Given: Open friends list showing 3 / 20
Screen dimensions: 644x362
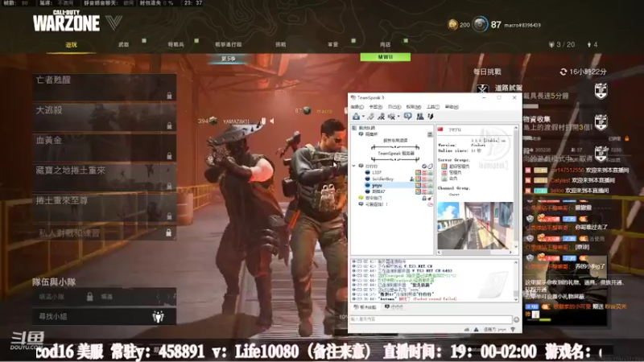Looking at the screenshot, I should 562,44.
